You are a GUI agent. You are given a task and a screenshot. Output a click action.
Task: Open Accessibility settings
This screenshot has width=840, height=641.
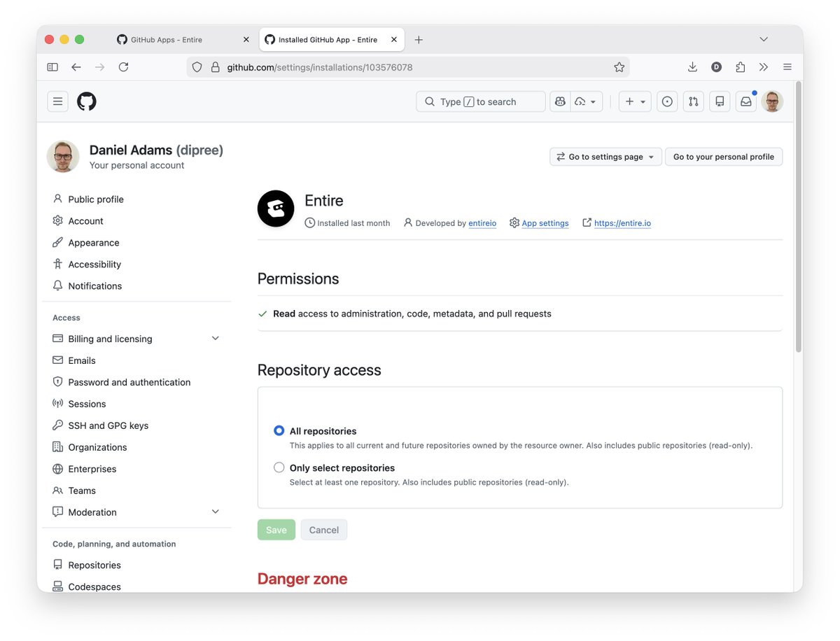(94, 265)
